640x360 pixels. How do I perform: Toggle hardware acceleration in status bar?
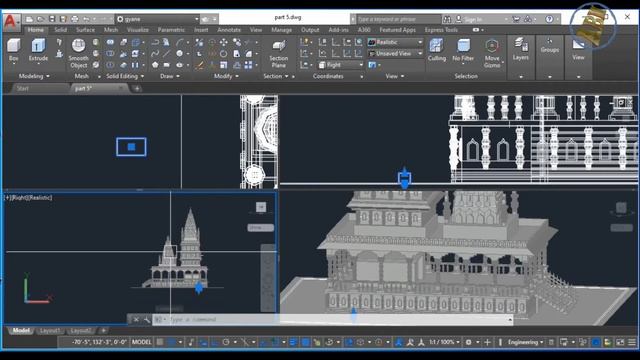[x=596, y=342]
